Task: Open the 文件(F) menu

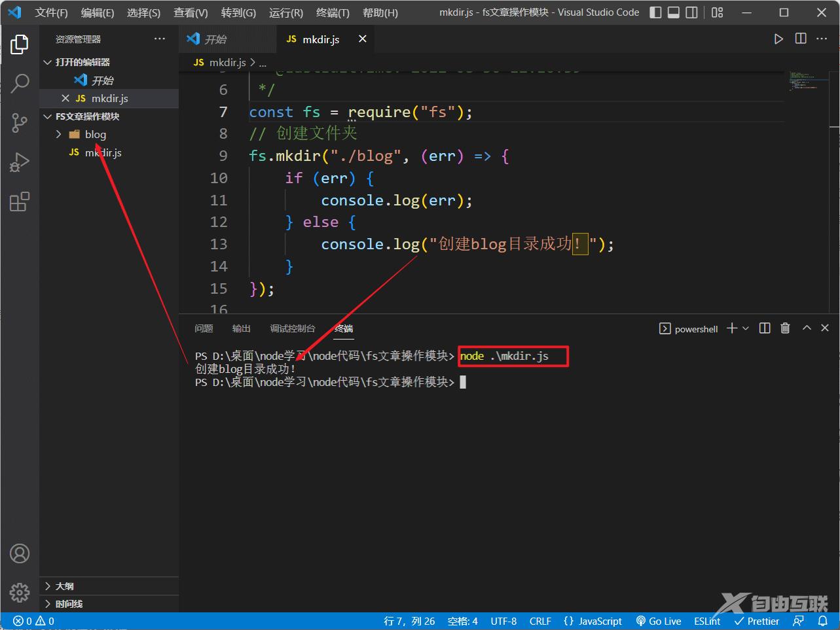Action: tap(51, 12)
